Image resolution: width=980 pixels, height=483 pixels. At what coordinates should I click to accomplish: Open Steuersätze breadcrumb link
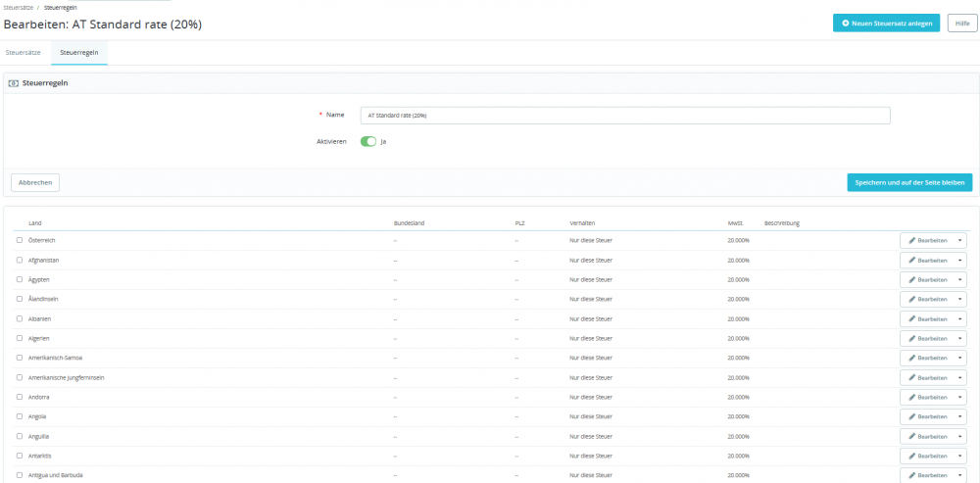[18, 8]
